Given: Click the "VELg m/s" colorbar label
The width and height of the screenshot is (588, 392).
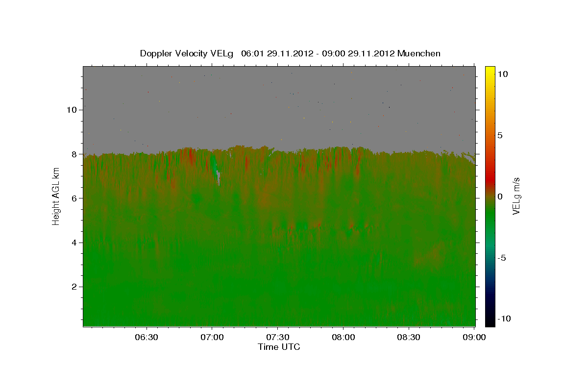Looking at the screenshot, I should coord(516,196).
